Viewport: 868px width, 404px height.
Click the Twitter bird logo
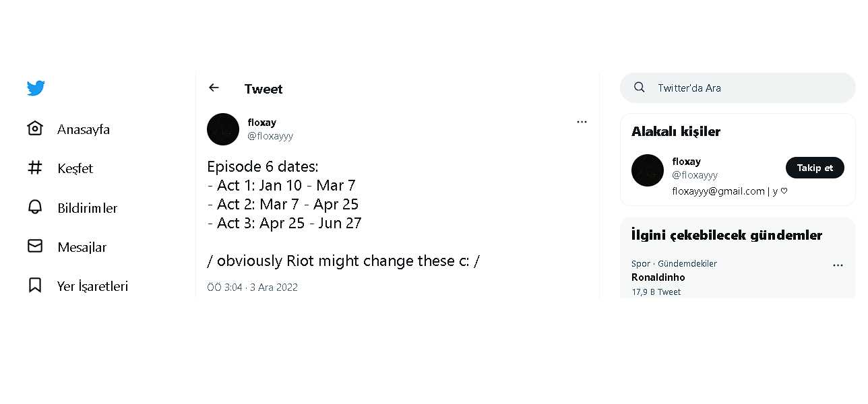point(36,88)
